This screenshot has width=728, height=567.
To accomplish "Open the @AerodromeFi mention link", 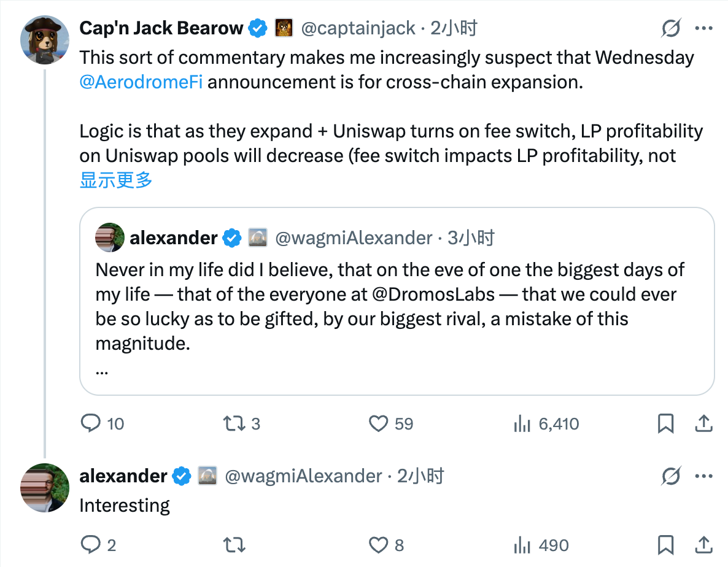I will pyautogui.click(x=141, y=82).
